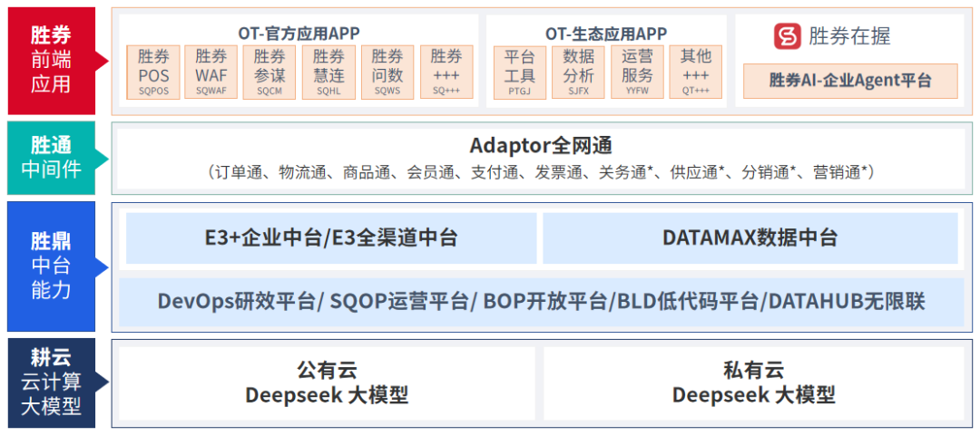Screen dimensions: 980x436
Task: Click the Adaptor全网通 heading
Action: point(541,146)
